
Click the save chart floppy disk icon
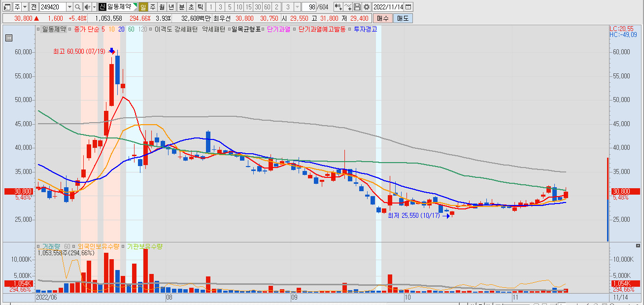(x=357, y=7)
